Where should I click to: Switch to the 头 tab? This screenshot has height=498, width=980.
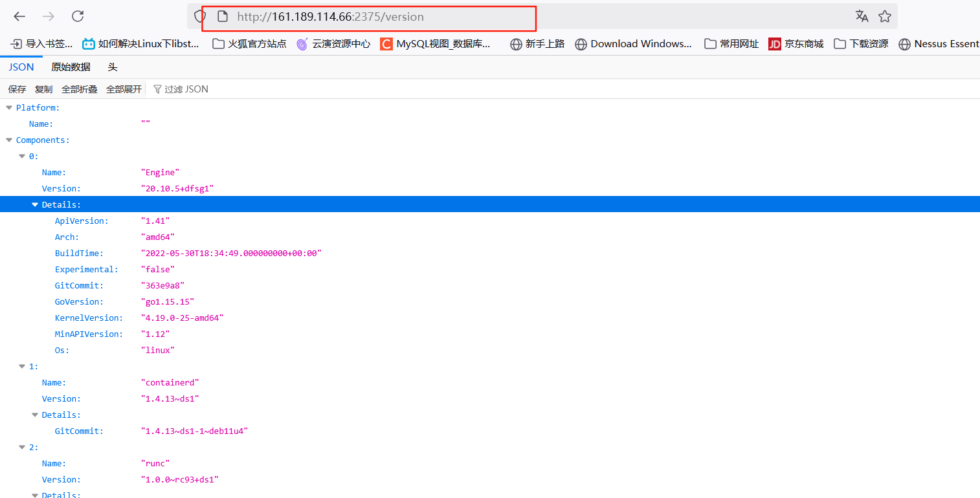tap(113, 67)
